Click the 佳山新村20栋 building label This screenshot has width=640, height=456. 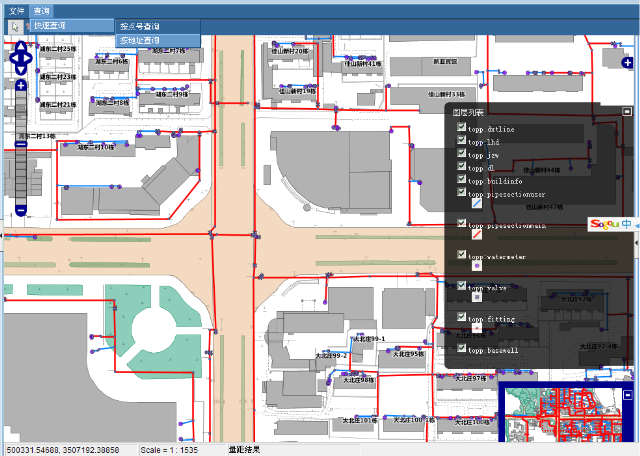point(290,51)
